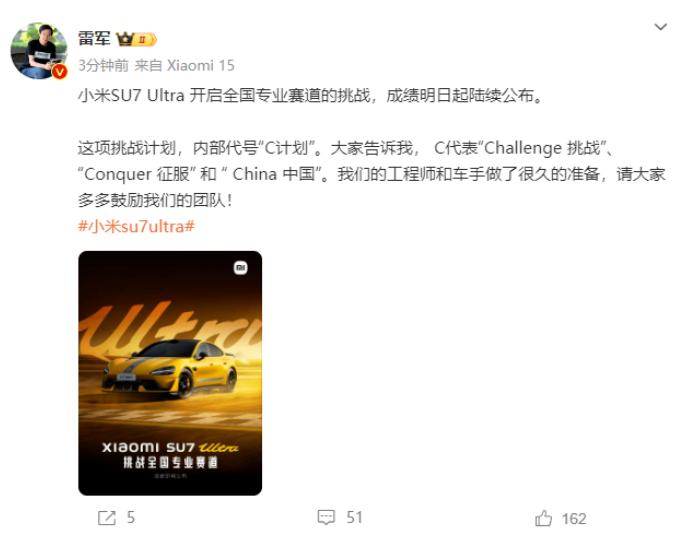The width and height of the screenshot is (673, 546).
Task: Click the C计划 paragraph text
Action: click(x=372, y=174)
